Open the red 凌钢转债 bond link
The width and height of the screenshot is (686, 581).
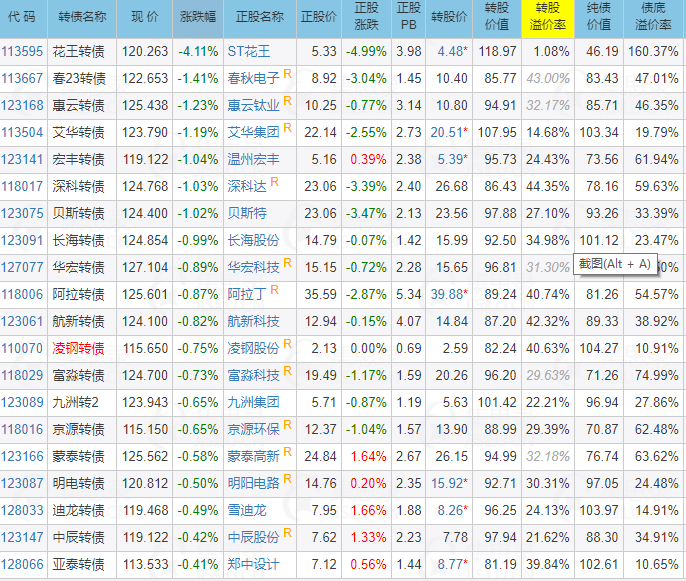pos(79,348)
